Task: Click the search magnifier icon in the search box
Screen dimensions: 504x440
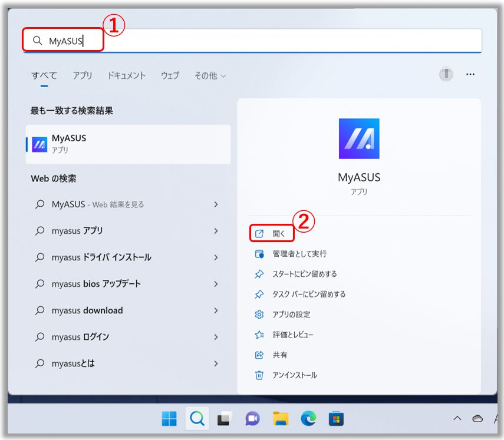Action: pyautogui.click(x=37, y=41)
